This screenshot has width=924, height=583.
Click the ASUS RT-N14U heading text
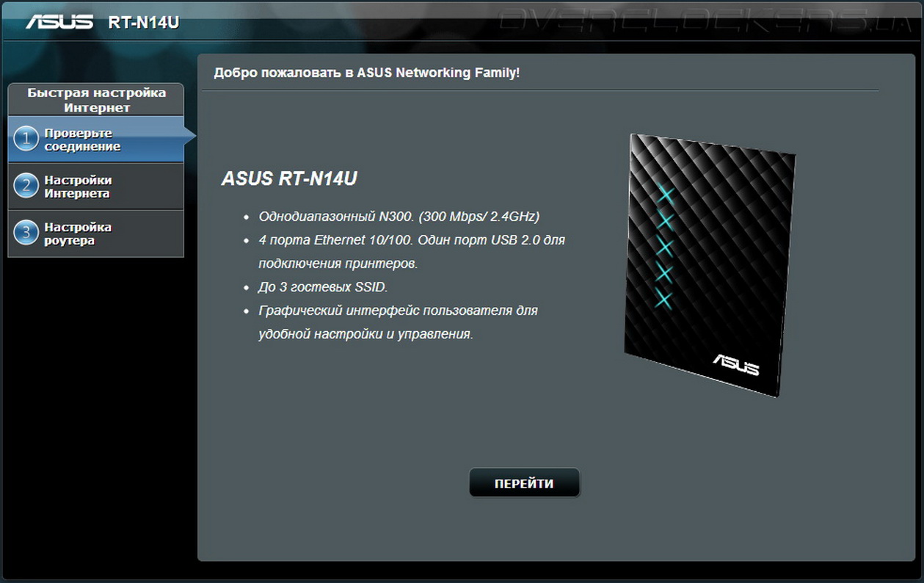[x=289, y=179]
